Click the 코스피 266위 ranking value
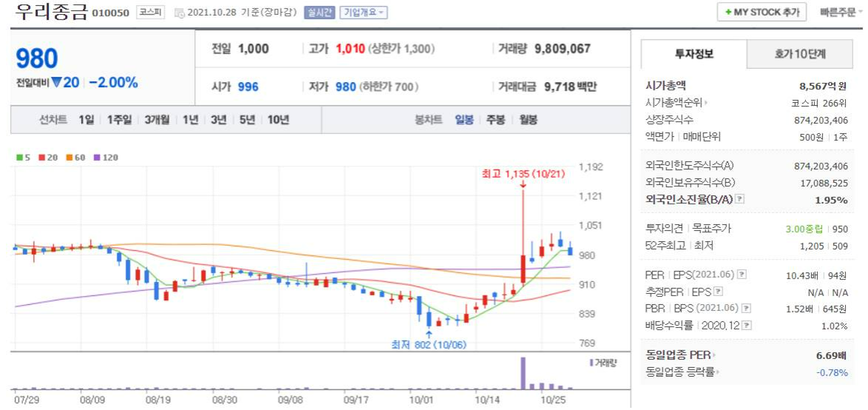Screen dimensions: 868x410 [820, 103]
